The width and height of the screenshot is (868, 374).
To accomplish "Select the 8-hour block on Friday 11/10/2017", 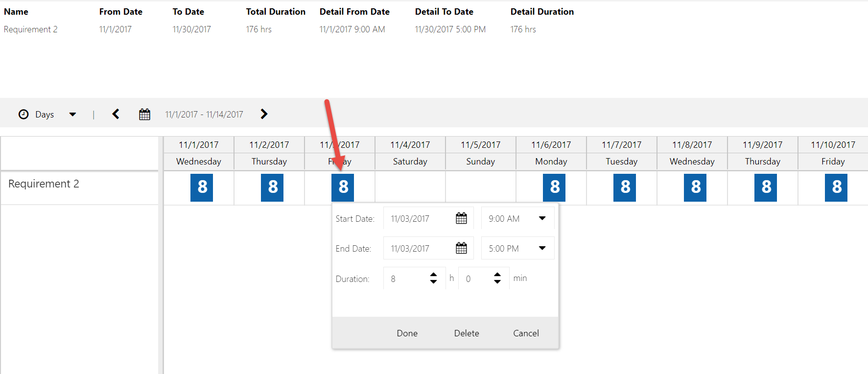I will pos(836,187).
